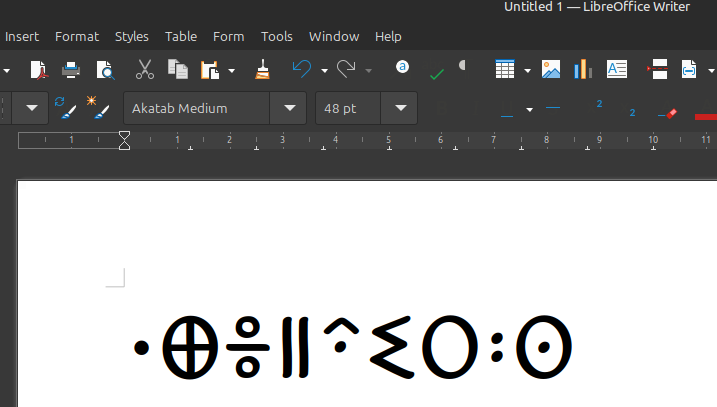Toggle automatic spell checking checkmark icon

pyautogui.click(x=436, y=72)
